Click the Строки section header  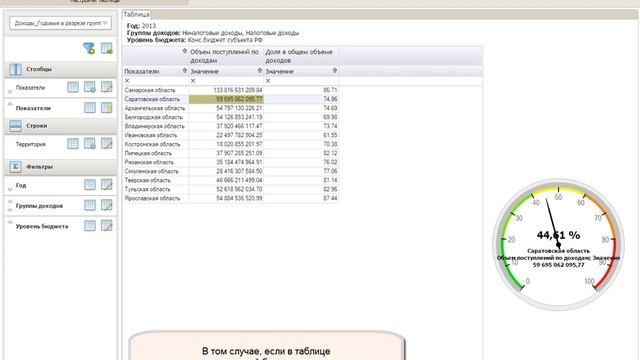(x=61, y=126)
